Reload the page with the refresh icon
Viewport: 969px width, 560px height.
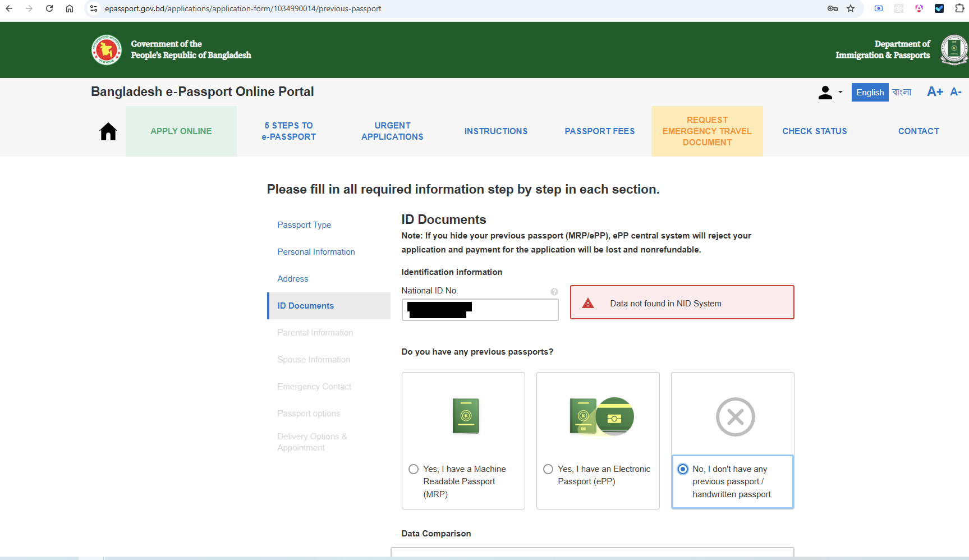coord(49,8)
